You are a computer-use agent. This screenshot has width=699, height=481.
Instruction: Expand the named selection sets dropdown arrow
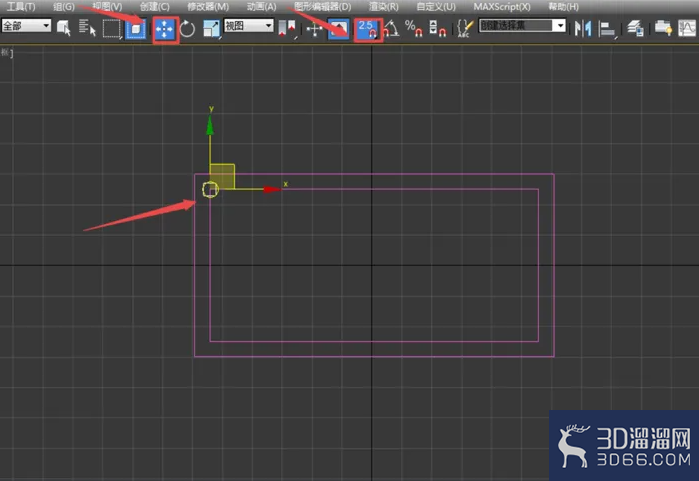point(560,25)
